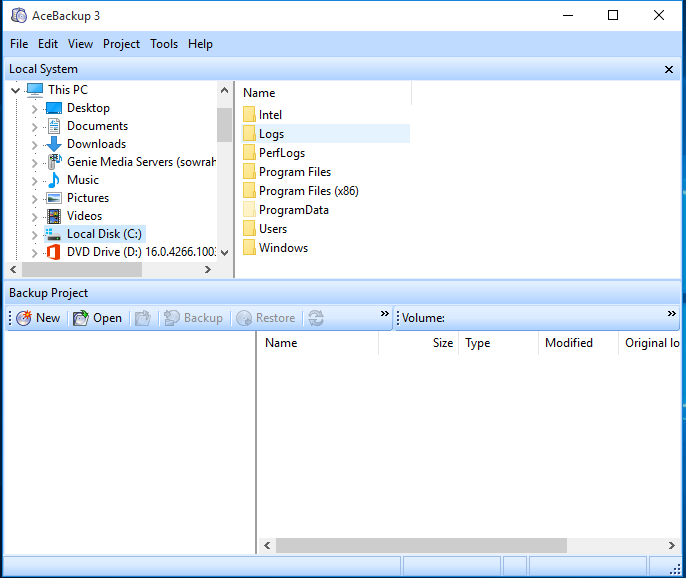Viewport: 686px width, 578px height.
Task: Click the Backup toolbar button
Action: [x=193, y=318]
